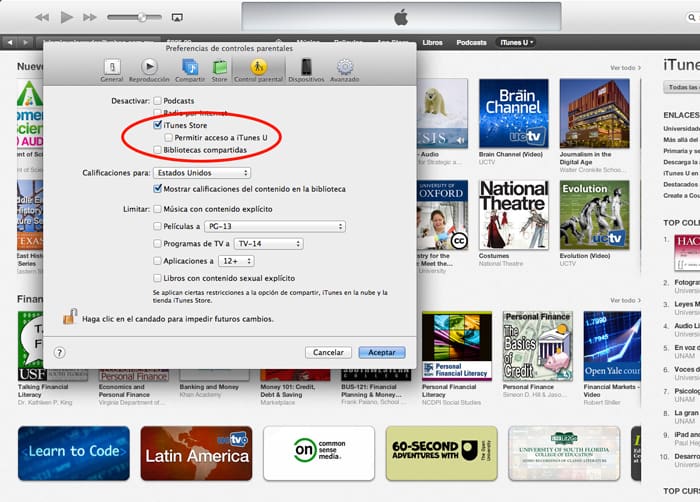Check Permitir acceso a iTunes U
This screenshot has width=700, height=502.
(168, 138)
